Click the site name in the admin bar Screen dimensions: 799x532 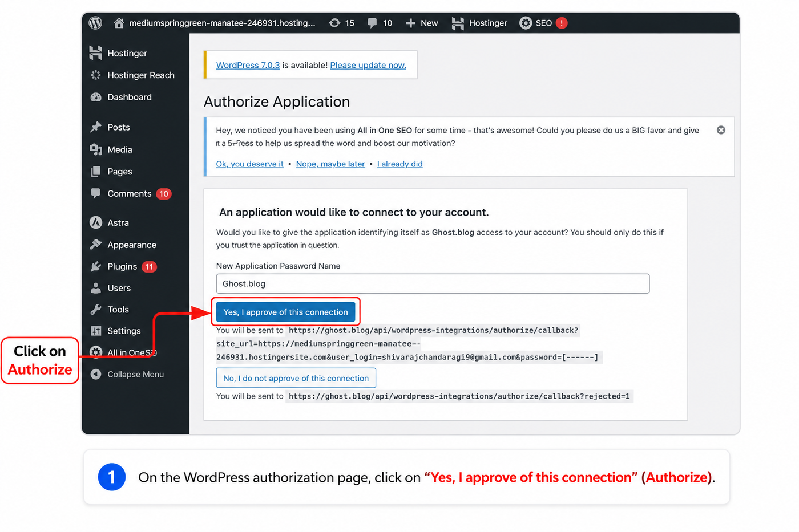click(x=222, y=23)
